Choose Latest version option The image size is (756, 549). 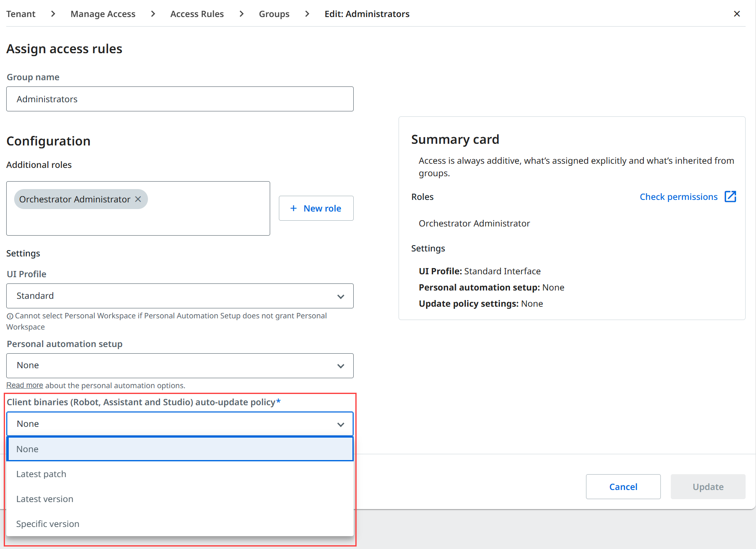(x=180, y=499)
